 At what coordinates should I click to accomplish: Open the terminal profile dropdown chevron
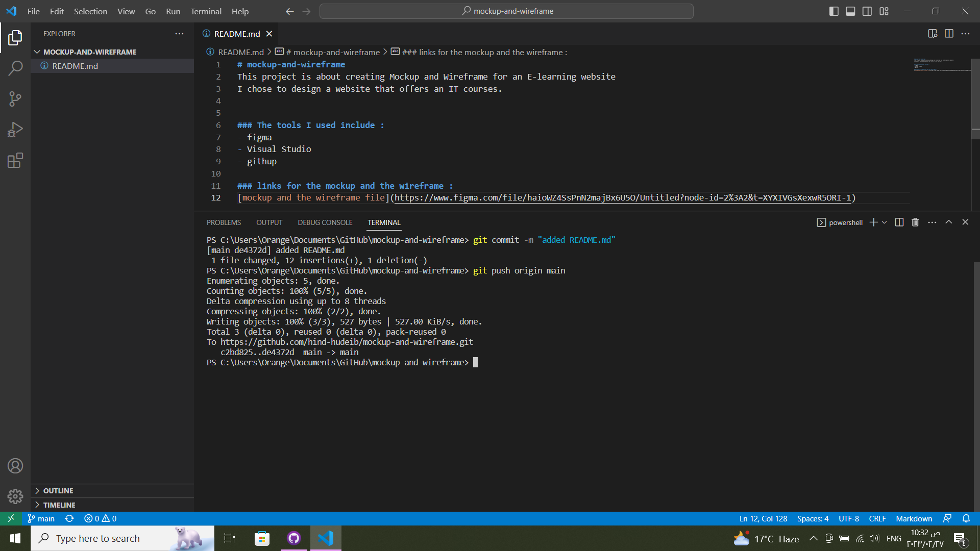pos(885,222)
